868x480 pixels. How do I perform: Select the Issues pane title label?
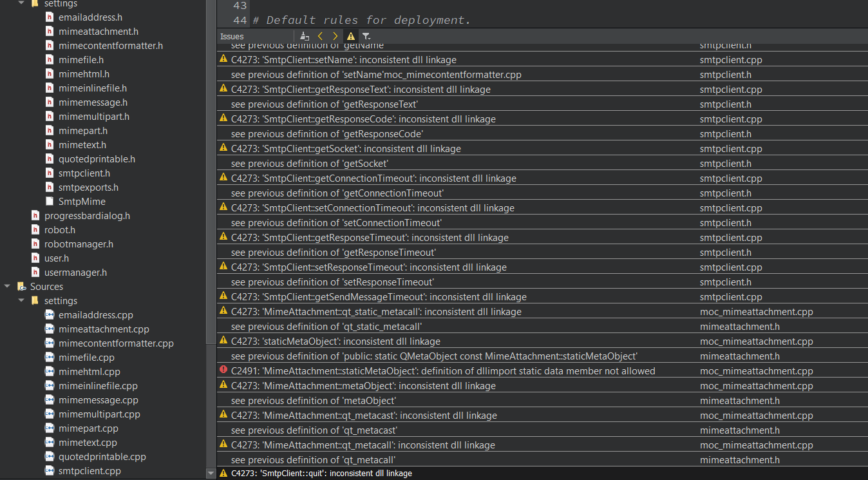(x=232, y=37)
